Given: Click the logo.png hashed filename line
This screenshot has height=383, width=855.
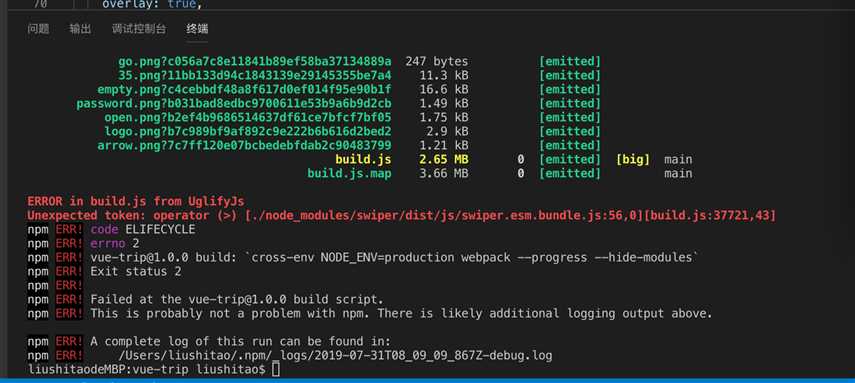Looking at the screenshot, I should click(x=248, y=131).
